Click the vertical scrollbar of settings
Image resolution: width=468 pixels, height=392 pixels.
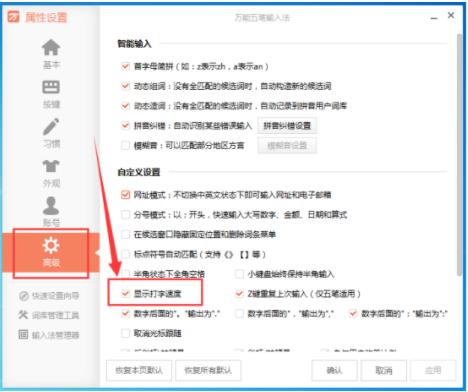point(460,154)
